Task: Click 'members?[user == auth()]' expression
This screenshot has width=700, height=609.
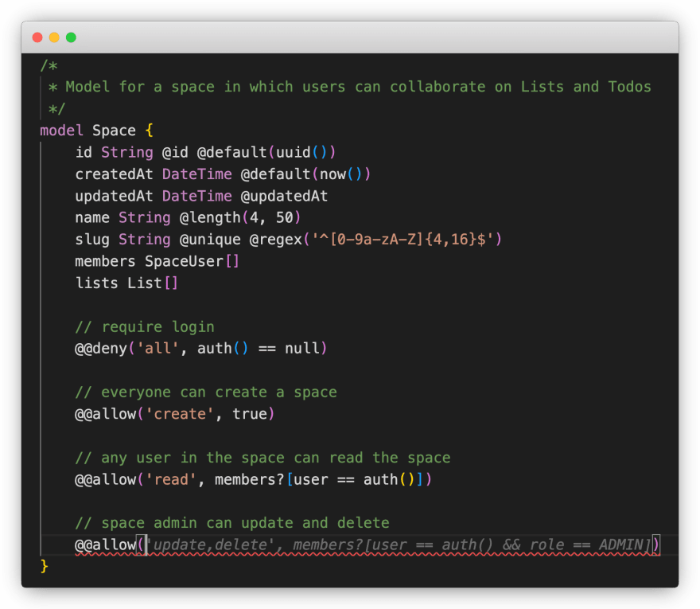Action: 319,480
